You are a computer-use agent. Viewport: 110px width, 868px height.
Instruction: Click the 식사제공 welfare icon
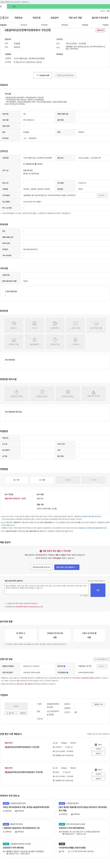pos(76,342)
